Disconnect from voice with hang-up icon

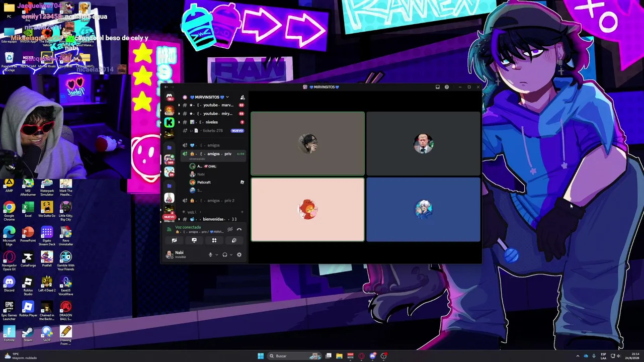(x=239, y=229)
